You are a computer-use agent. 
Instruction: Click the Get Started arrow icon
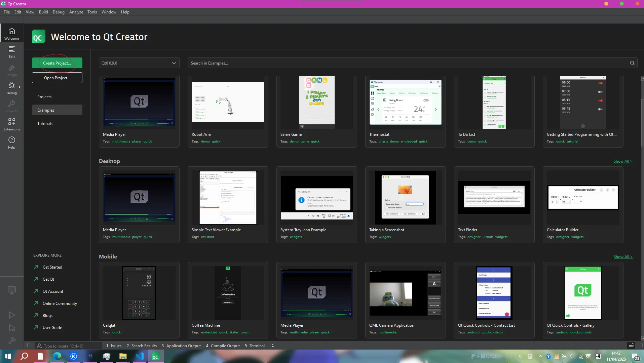click(x=36, y=267)
